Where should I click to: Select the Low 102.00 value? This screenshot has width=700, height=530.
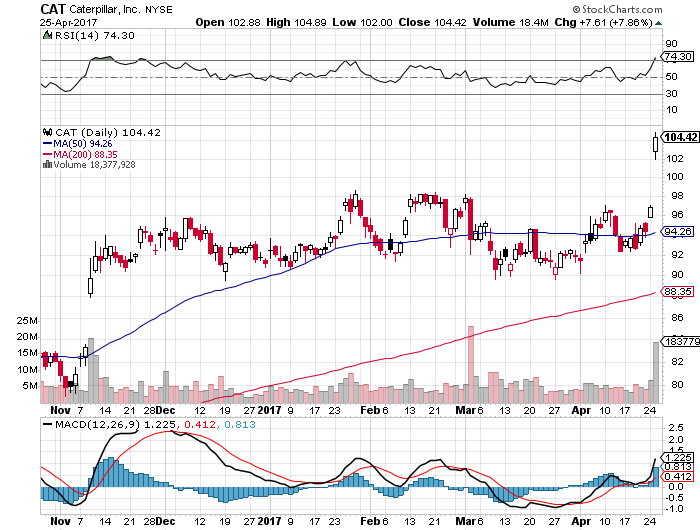pos(362,22)
